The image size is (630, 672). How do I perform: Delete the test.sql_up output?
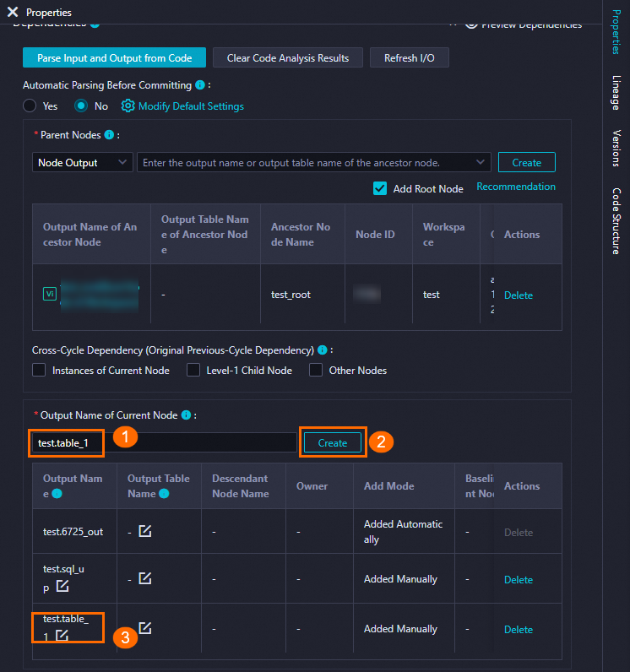click(519, 580)
